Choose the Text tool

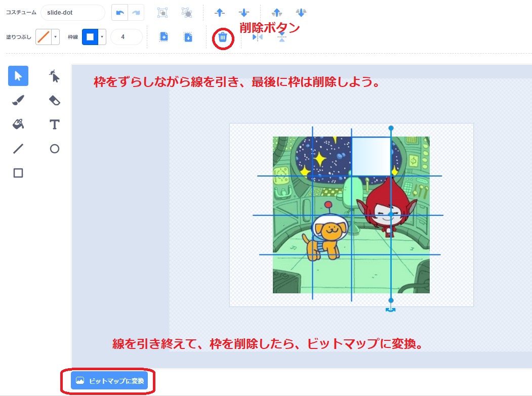tap(54, 124)
